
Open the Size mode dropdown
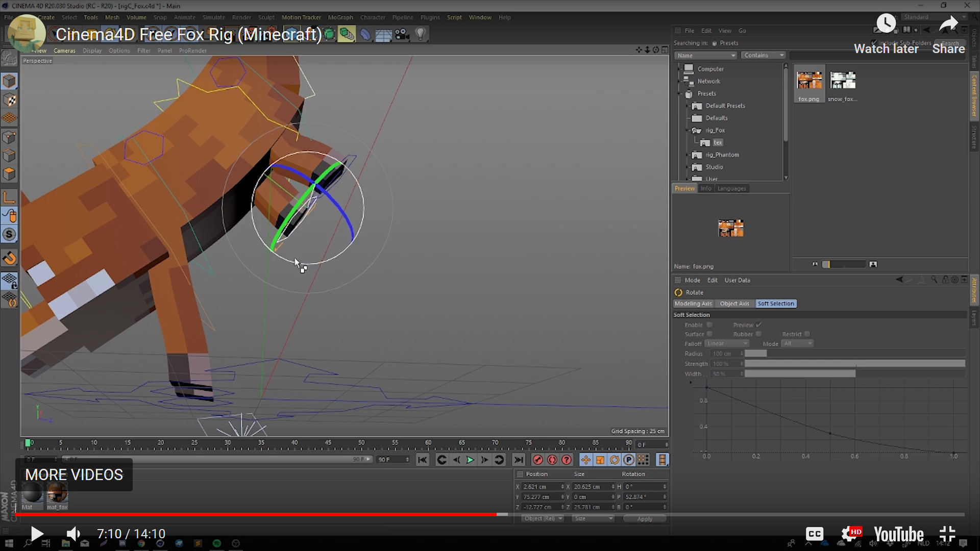593,519
